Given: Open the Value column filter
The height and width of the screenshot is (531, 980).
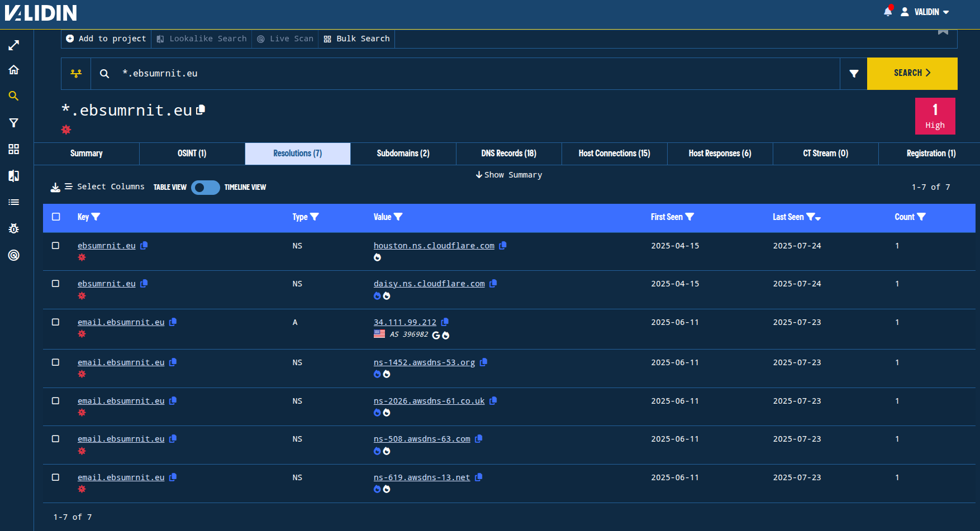Looking at the screenshot, I should (398, 217).
